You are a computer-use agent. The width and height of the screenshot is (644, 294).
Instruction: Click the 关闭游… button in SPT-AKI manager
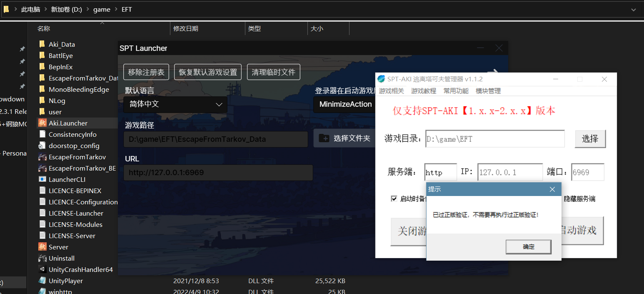[409, 231]
